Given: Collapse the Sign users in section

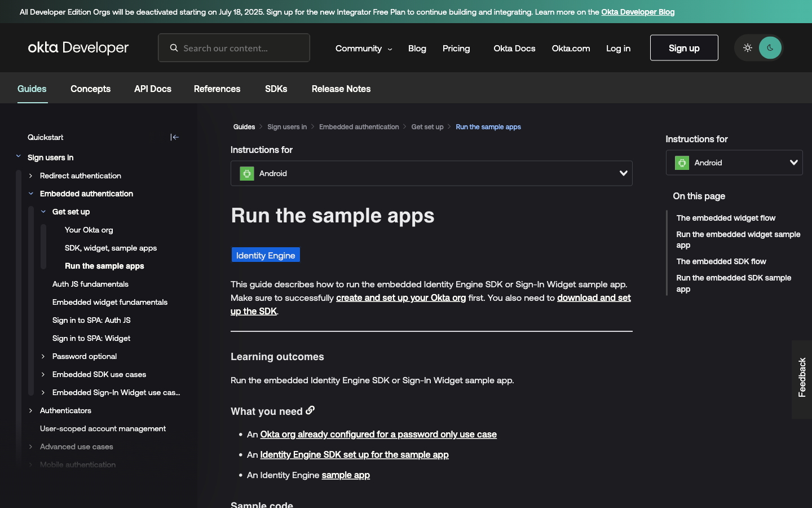Looking at the screenshot, I should click(x=19, y=157).
